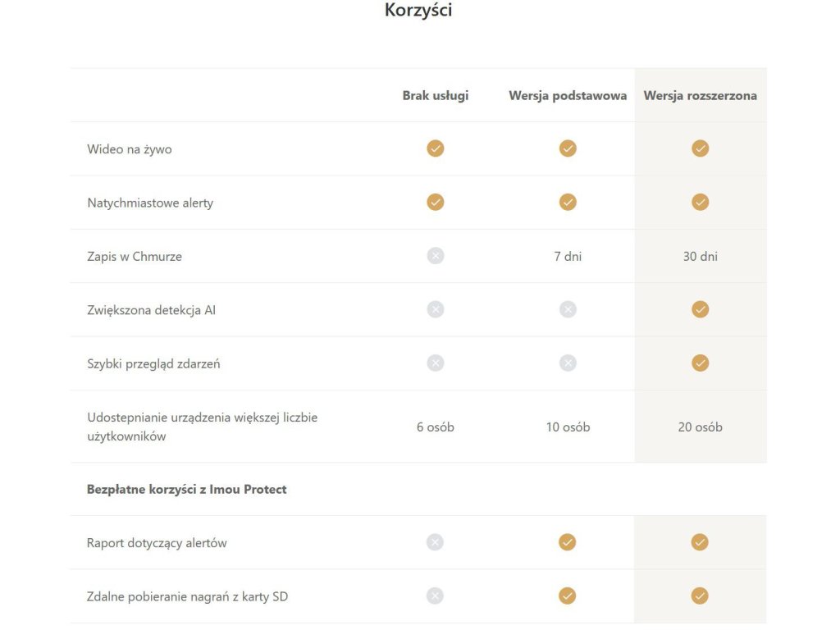The width and height of the screenshot is (840, 630).
Task: Click Wideo na żywo checkmark under Wersja rozszerzona
Action: (x=700, y=148)
